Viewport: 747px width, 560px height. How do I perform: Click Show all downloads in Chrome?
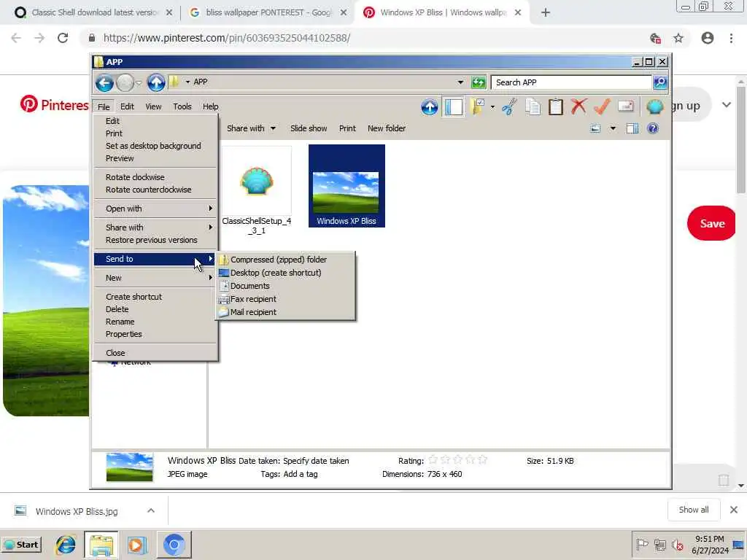pyautogui.click(x=693, y=510)
